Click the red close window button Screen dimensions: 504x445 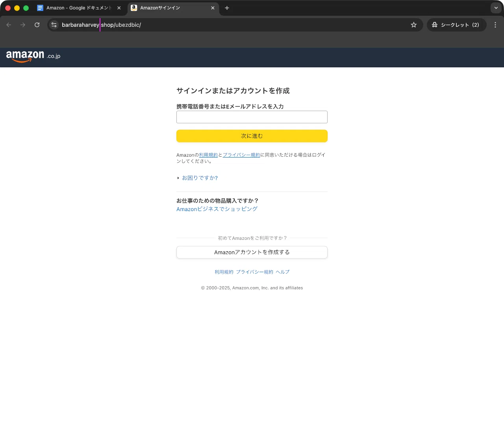click(x=8, y=8)
